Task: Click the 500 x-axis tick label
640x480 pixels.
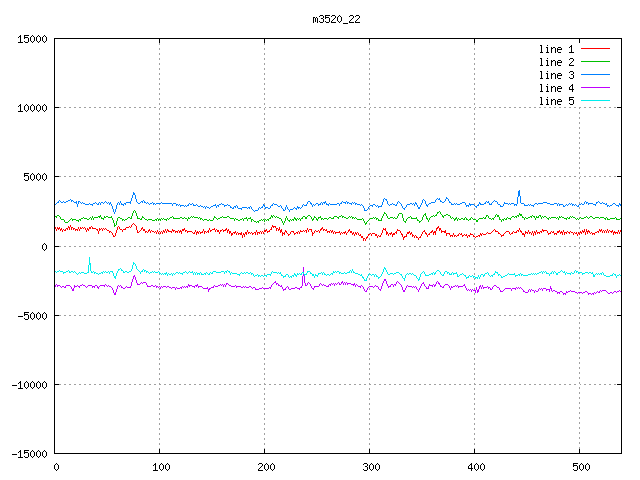Action: (x=580, y=467)
